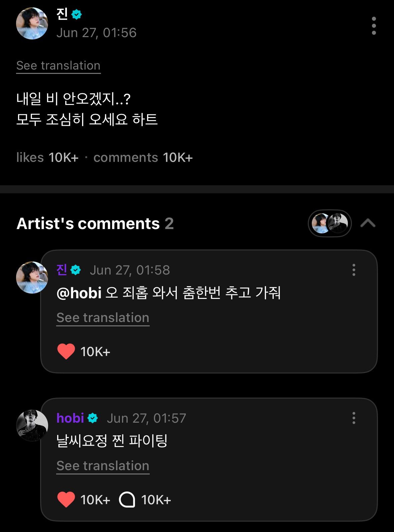
Task: Tap the verified badge next to hobi
Action: coord(93,418)
